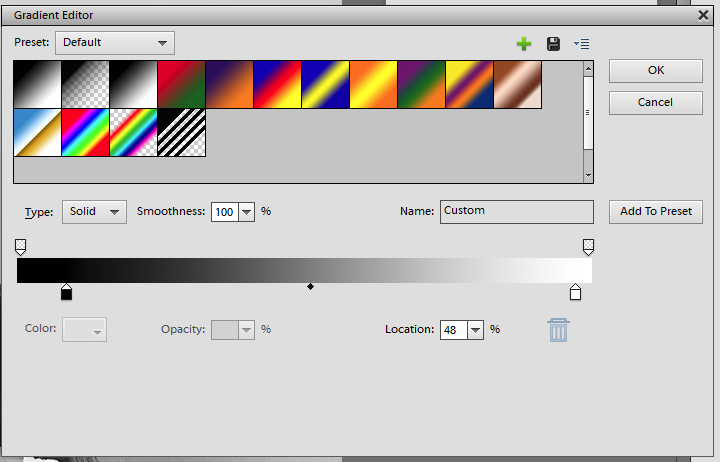Viewport: 720px width, 462px height.
Task: Click the preset list scrollbar thumb
Action: (588, 113)
